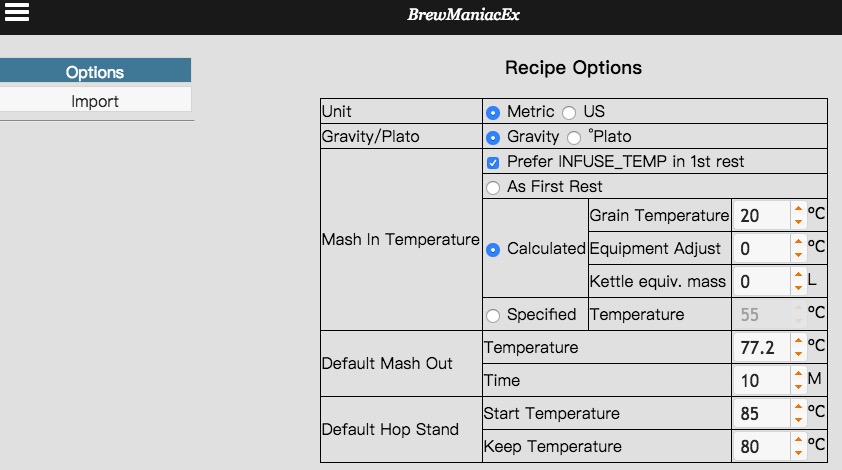Focus the Grain Temperature input field
The width and height of the screenshot is (842, 470).
[x=761, y=215]
